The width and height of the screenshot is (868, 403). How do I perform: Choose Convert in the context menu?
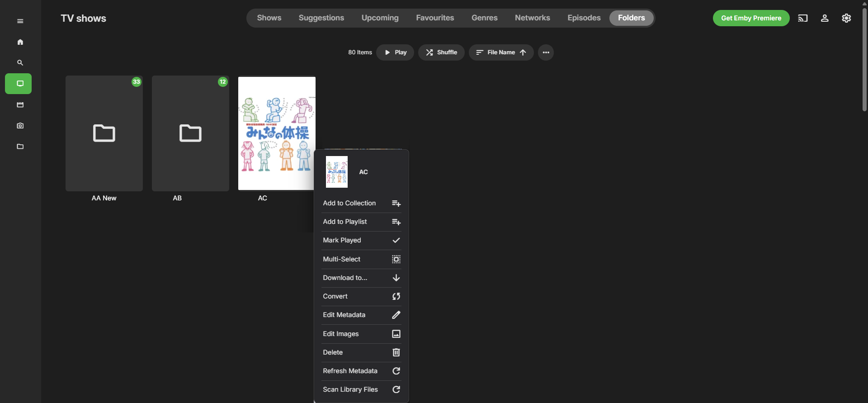click(362, 296)
